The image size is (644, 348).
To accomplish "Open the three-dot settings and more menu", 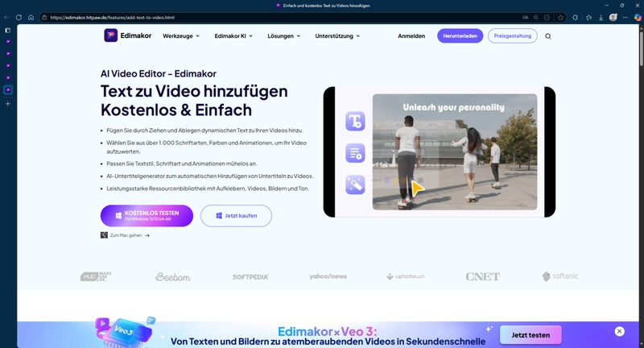I will click(625, 17).
